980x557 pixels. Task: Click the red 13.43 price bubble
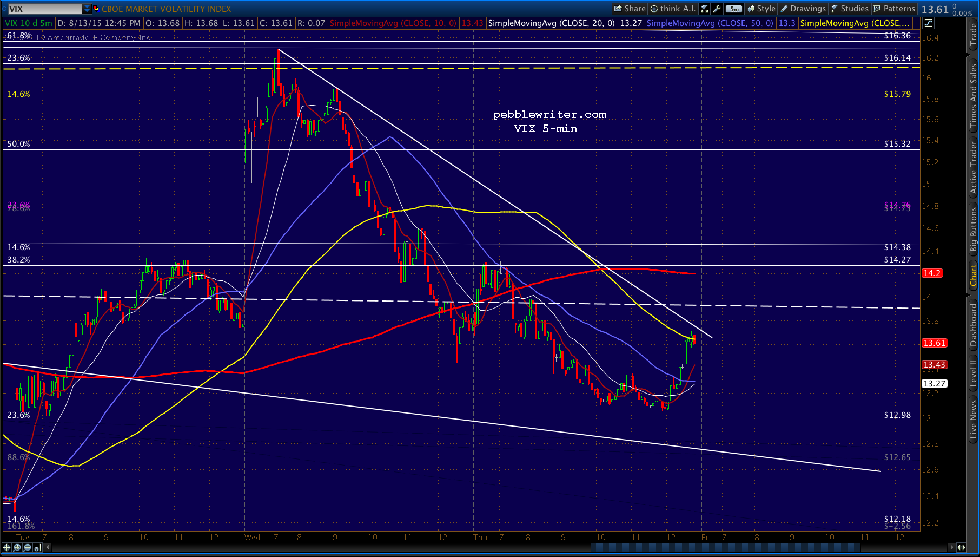(935, 365)
